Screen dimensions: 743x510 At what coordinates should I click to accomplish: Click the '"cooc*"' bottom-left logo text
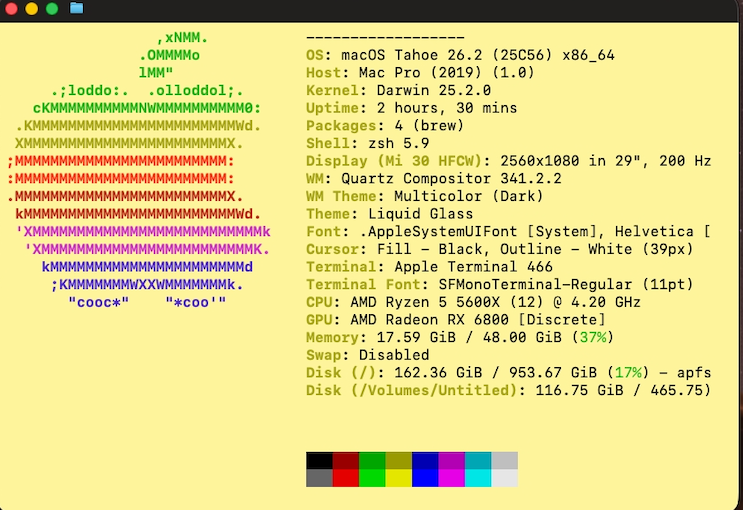99,302
